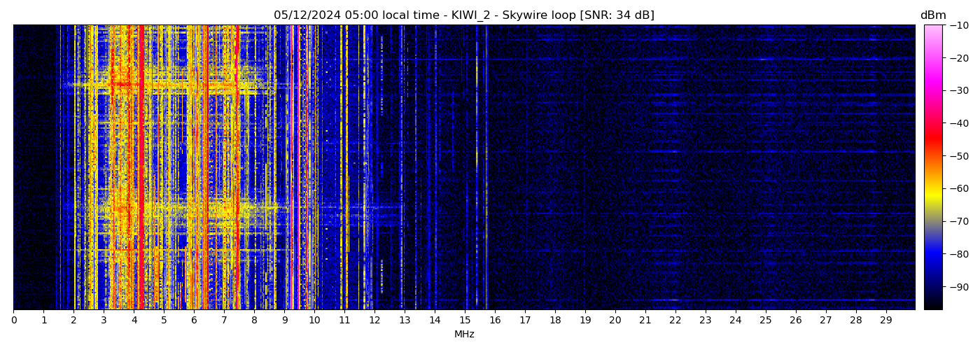980x350 pixels.
Task: Click the 0 tick on the MHz axis
Action: (13, 321)
